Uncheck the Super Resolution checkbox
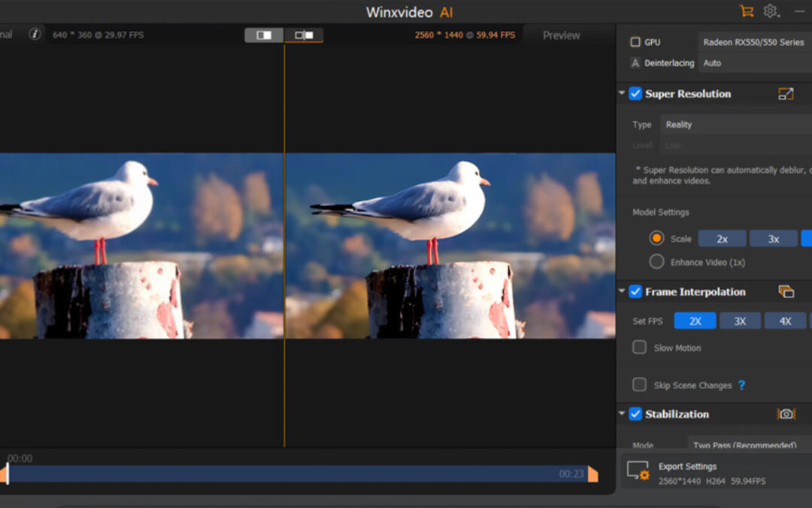This screenshot has width=812, height=508. (x=635, y=94)
